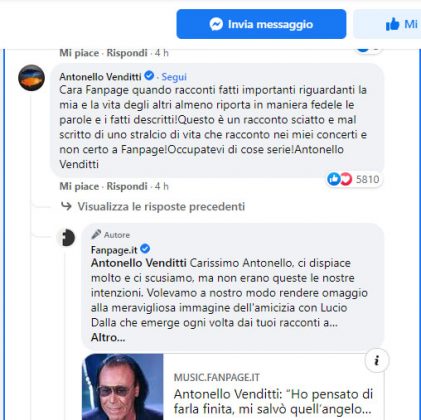Open the heart reaction icon near 5810
The width and height of the screenshot is (421, 420).
(346, 179)
